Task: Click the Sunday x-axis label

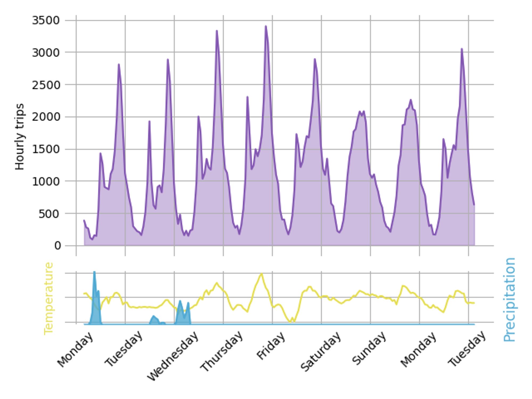Action: pos(369,348)
